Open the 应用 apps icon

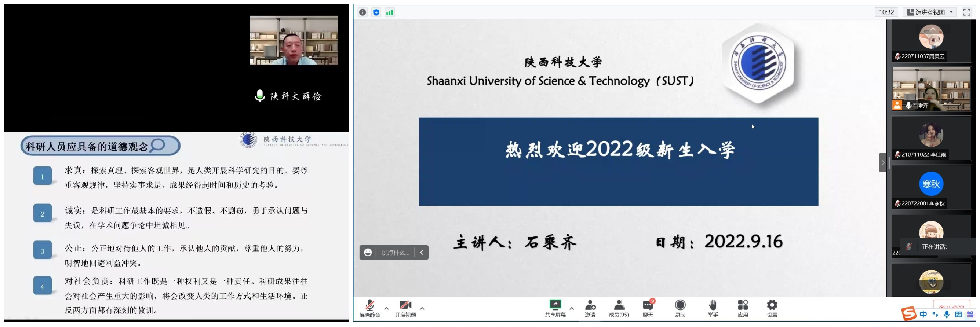click(x=743, y=308)
